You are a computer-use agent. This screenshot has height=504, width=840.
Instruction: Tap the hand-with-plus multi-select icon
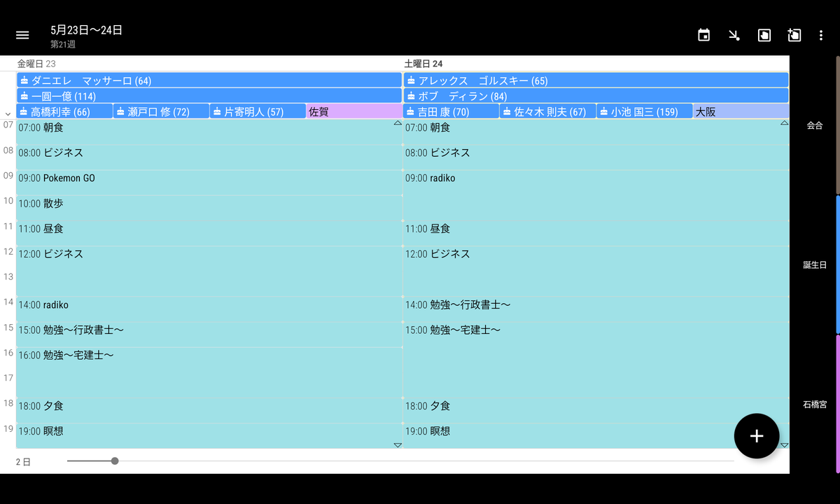pos(794,35)
